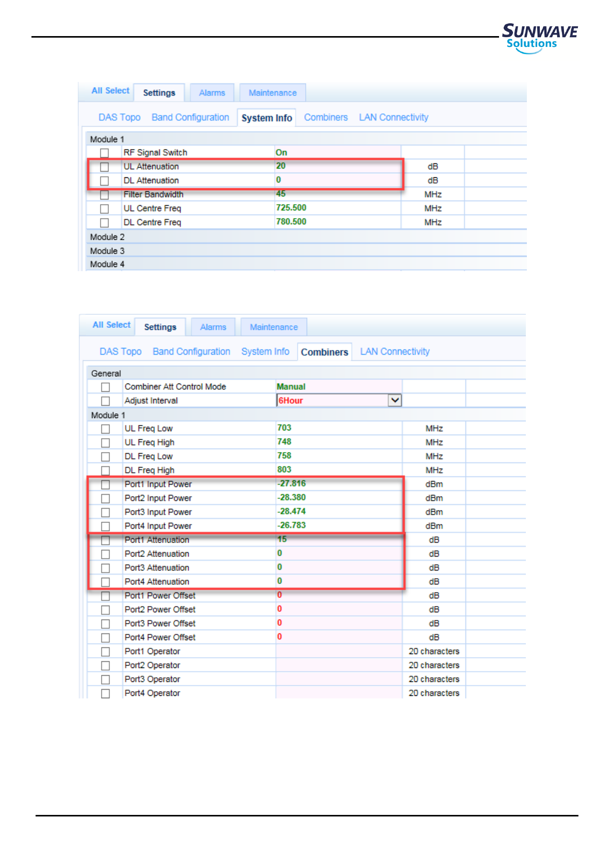614x868 pixels.
Task: Edit the Port1 Attenuation value 15
Action: pyautogui.click(x=339, y=539)
